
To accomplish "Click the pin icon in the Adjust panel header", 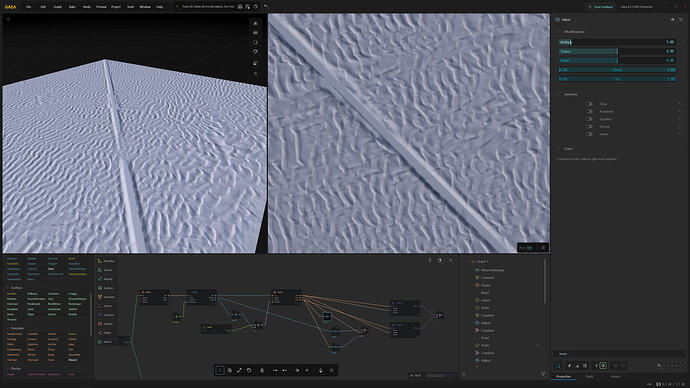I will [672, 20].
